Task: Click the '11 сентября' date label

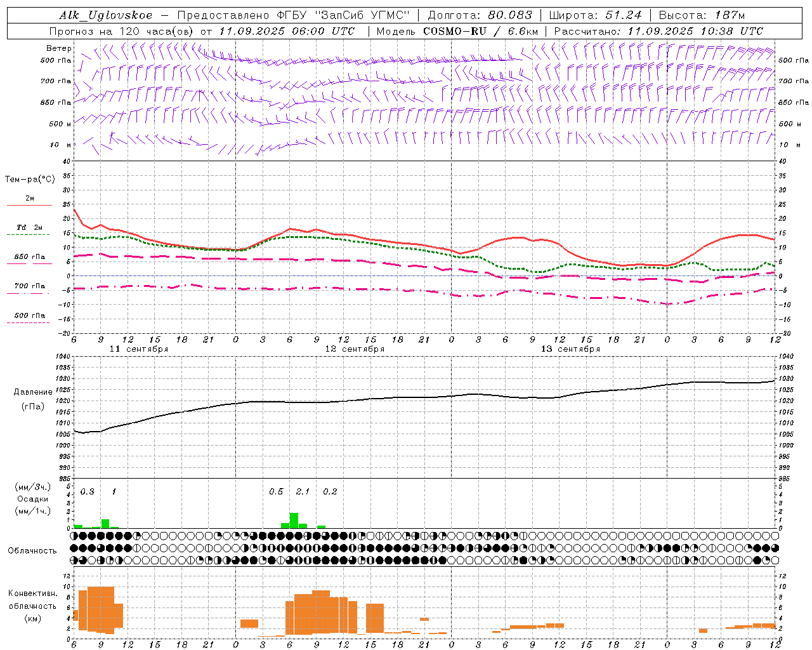Action: 139,349
